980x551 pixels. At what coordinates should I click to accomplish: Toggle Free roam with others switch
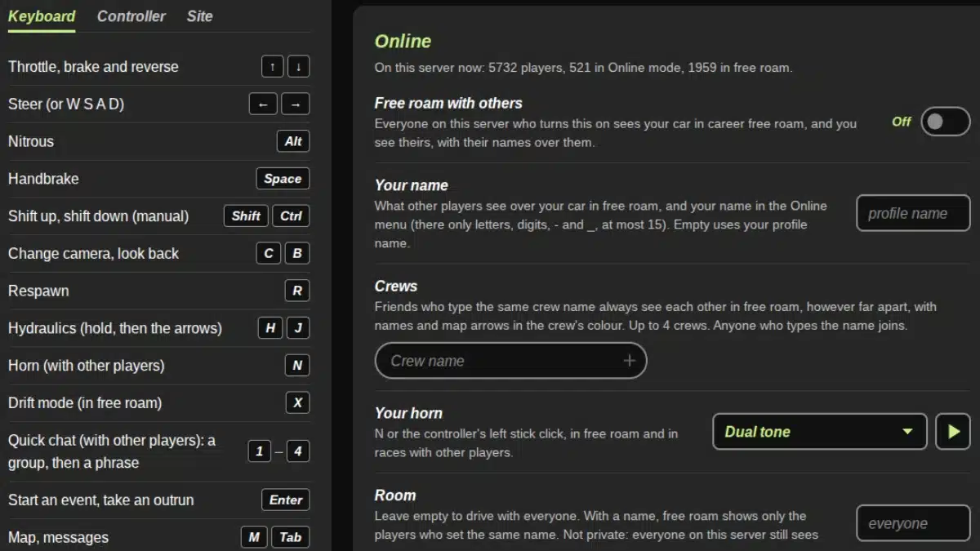[946, 122]
